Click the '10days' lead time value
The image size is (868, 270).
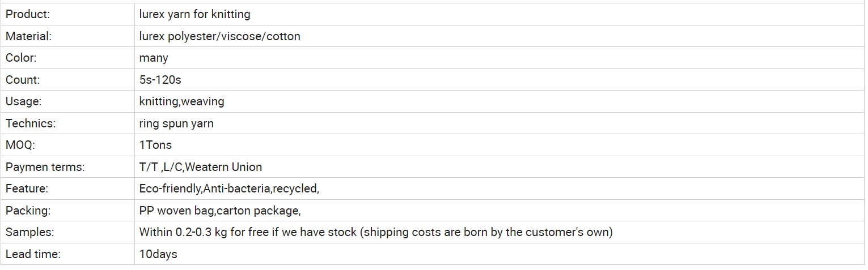pos(158,254)
